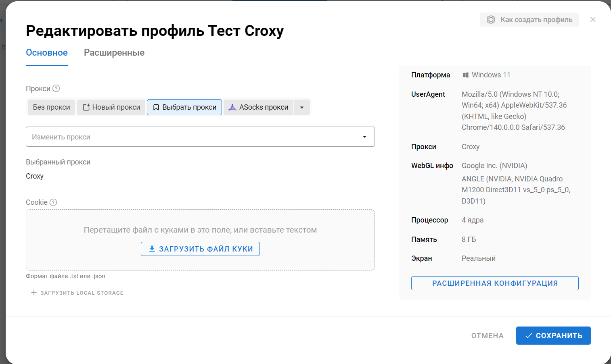Click the download icon on the cookie upload button
The width and height of the screenshot is (611, 364).
(152, 249)
